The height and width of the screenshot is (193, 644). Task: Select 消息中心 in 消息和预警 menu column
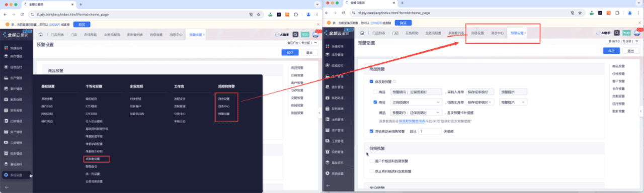tap(224, 107)
